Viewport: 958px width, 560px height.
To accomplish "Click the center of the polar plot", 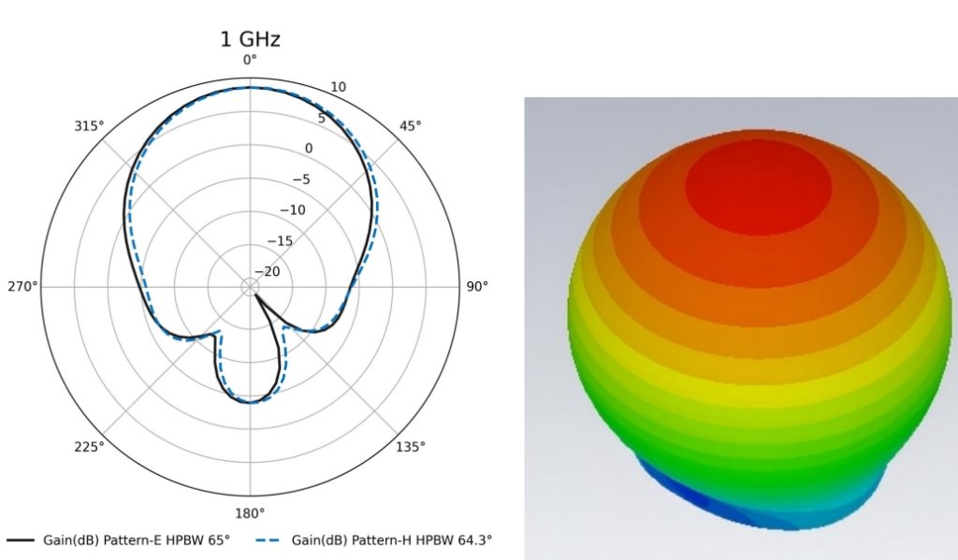I will tap(250, 286).
